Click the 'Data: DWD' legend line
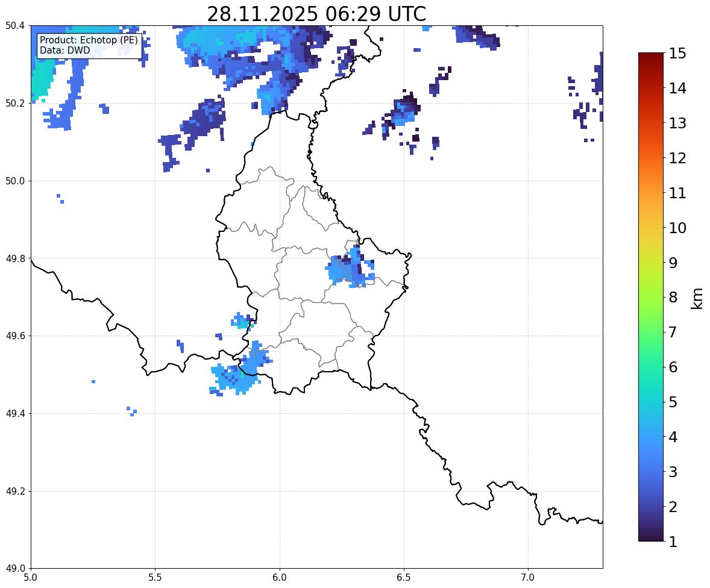Screen dimensions: 710x588 pyautogui.click(x=64, y=50)
